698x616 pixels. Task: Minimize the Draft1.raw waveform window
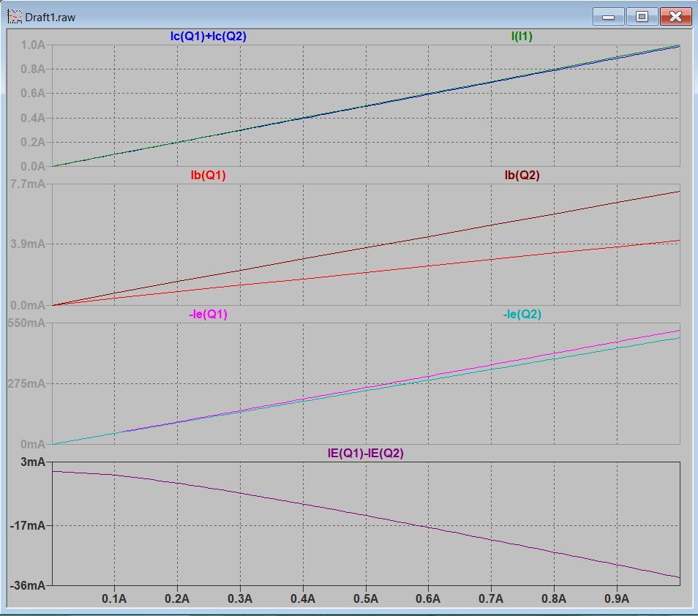[x=609, y=17]
